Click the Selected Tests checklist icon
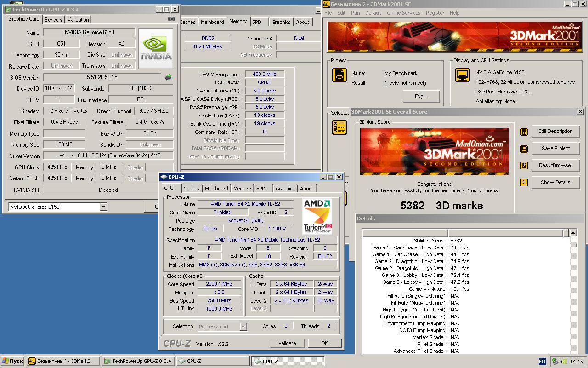Image resolution: width=588 pixels, height=368 pixels. pyautogui.click(x=339, y=127)
